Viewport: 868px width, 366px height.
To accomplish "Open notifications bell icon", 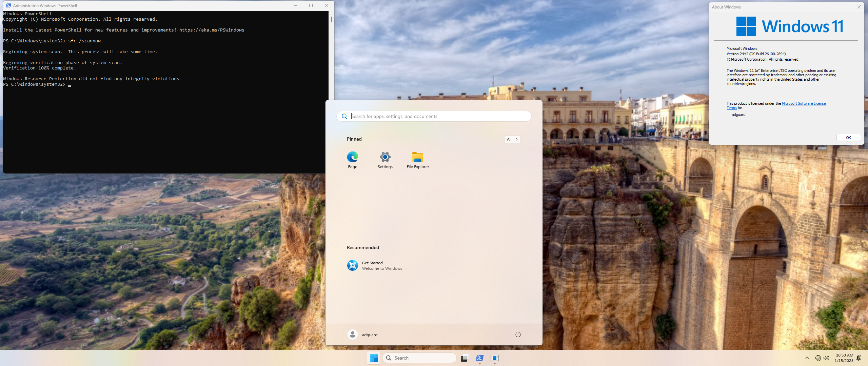I will coord(859,358).
